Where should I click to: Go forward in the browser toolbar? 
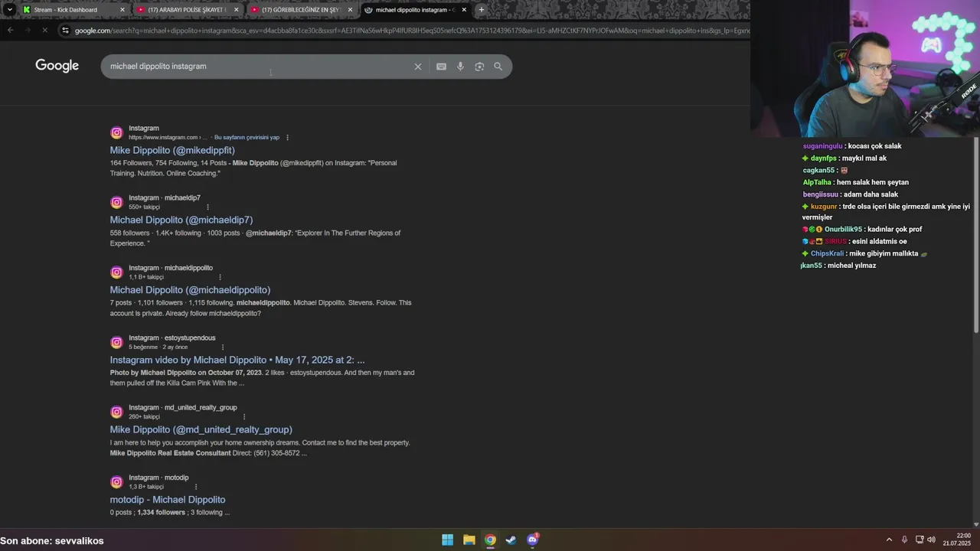point(27,30)
